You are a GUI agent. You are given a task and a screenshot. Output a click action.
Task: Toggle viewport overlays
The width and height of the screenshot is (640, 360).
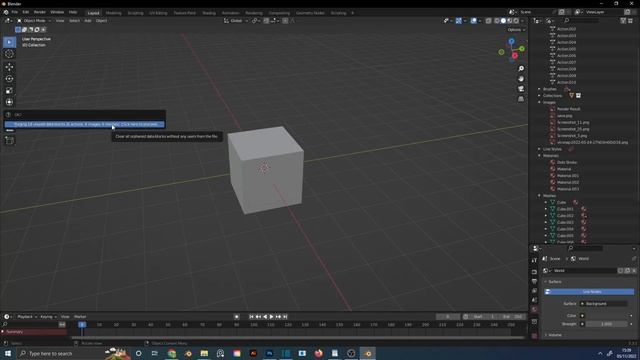tap(473, 20)
